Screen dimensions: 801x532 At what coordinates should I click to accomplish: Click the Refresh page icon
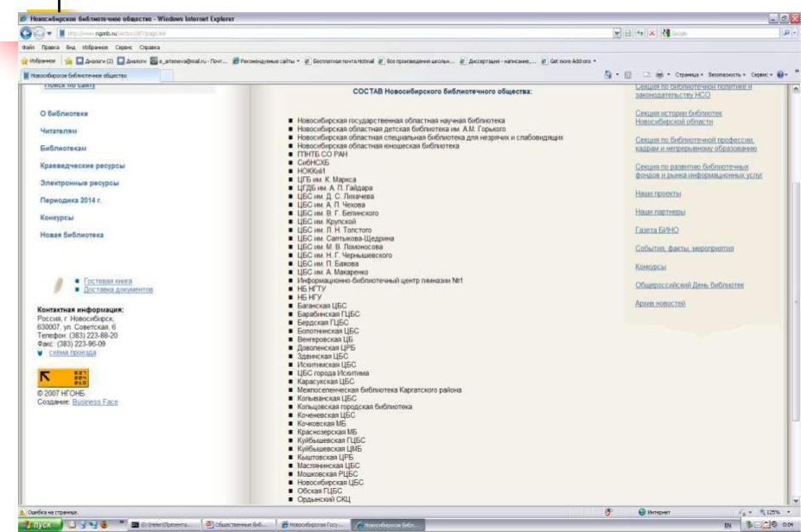(x=639, y=33)
